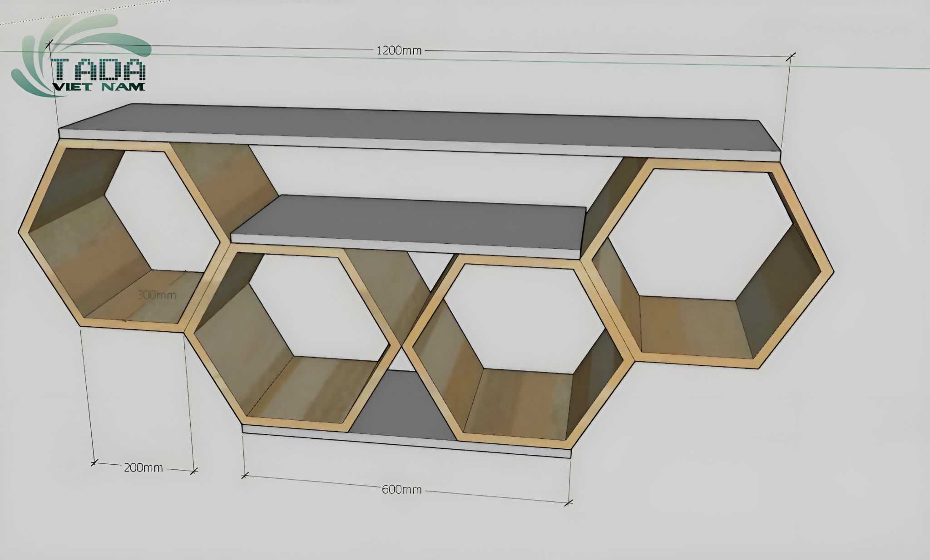Click the 600mm dimension label

pyautogui.click(x=401, y=490)
